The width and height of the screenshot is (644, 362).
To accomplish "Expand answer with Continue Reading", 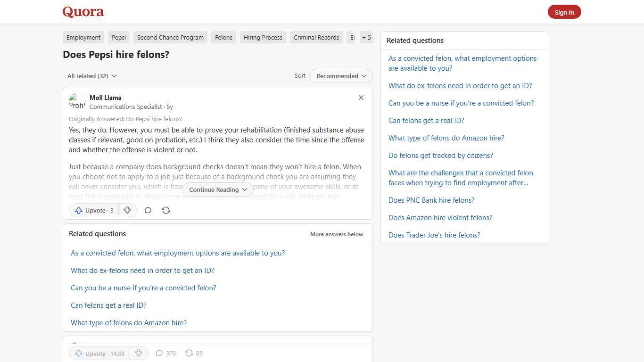I will 218,189.
